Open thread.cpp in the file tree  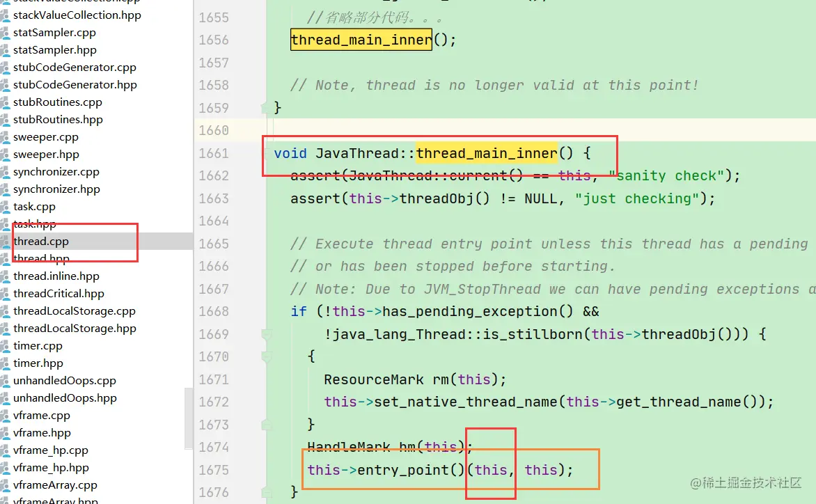(40, 242)
